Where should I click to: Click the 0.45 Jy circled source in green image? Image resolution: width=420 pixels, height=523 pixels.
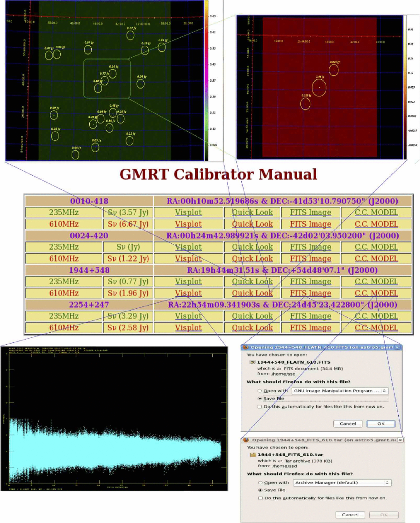coord(112,113)
